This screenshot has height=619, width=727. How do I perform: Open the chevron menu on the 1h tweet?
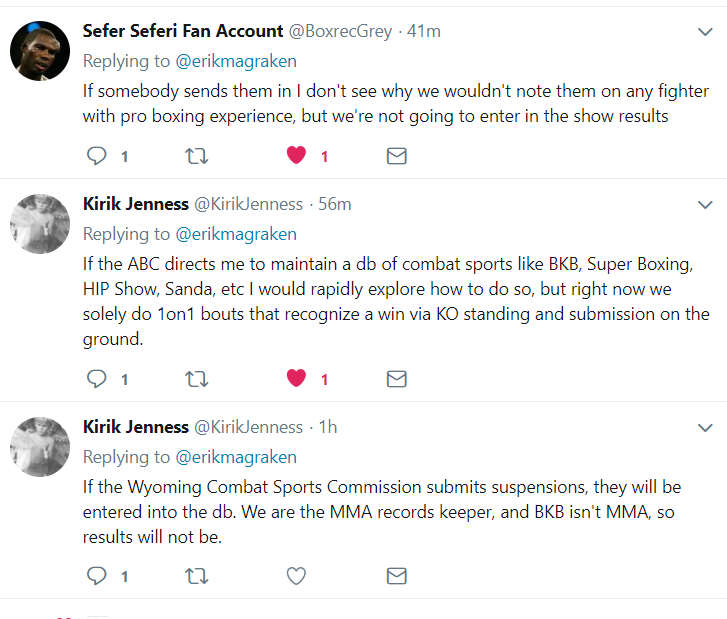pos(703,427)
